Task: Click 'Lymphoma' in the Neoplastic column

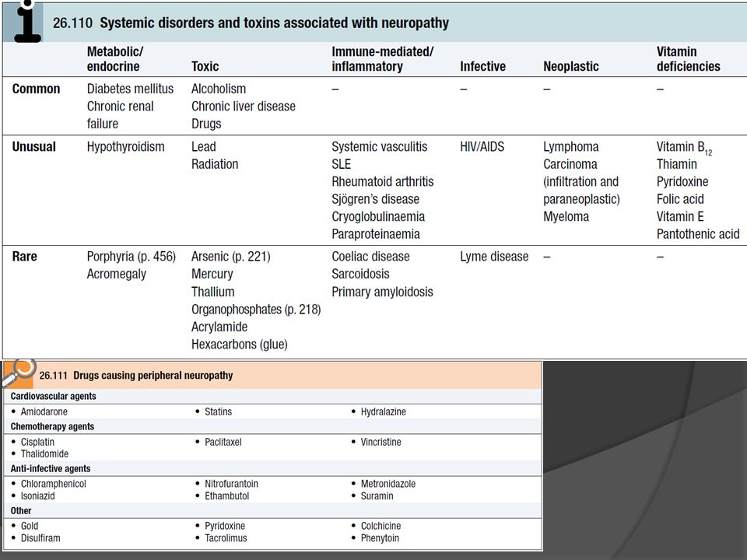Action: [570, 147]
